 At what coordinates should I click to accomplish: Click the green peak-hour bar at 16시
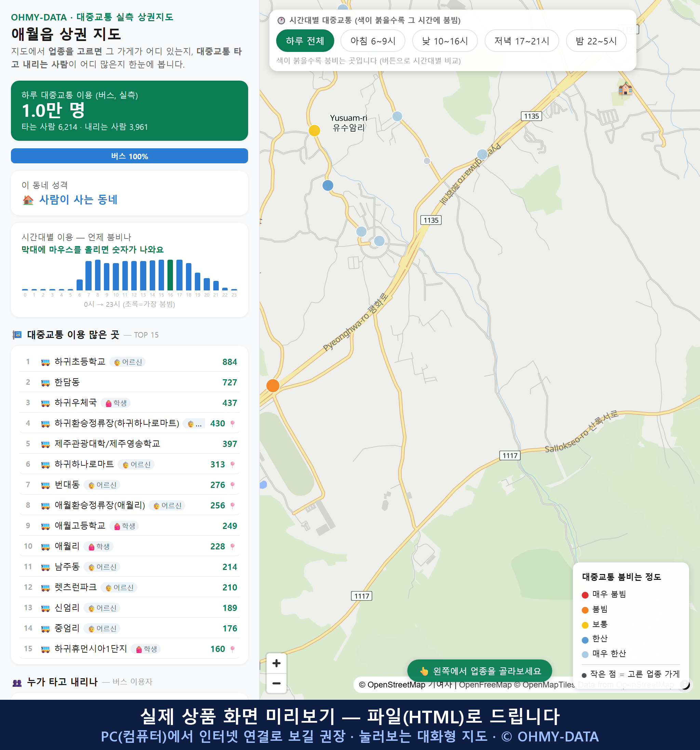(x=170, y=275)
